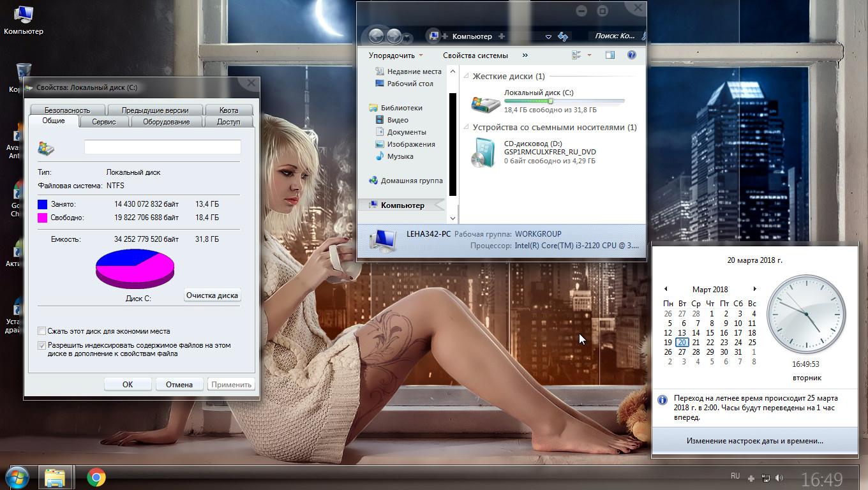
Task: Click Свойства системы in the Explorer toolbar
Action: [475, 55]
